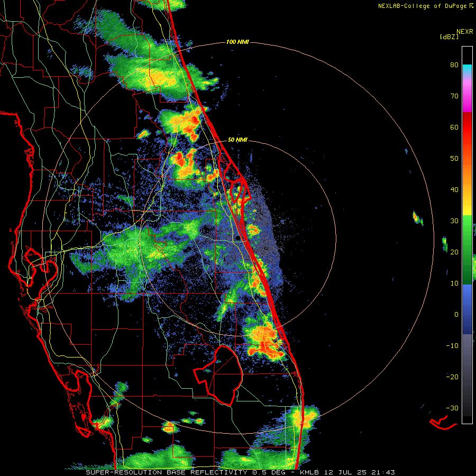Click the 40 value on the dBZ scale
Screen dimensions: 476x476
[454, 190]
